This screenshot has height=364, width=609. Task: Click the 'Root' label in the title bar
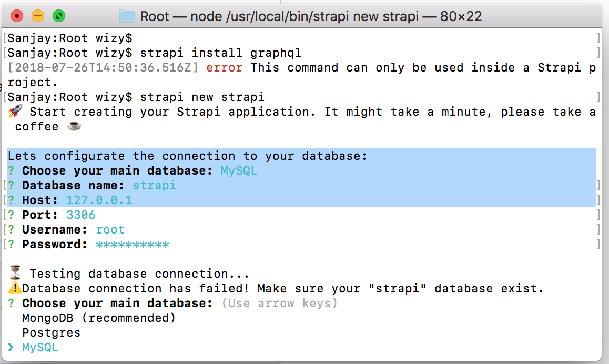155,16
